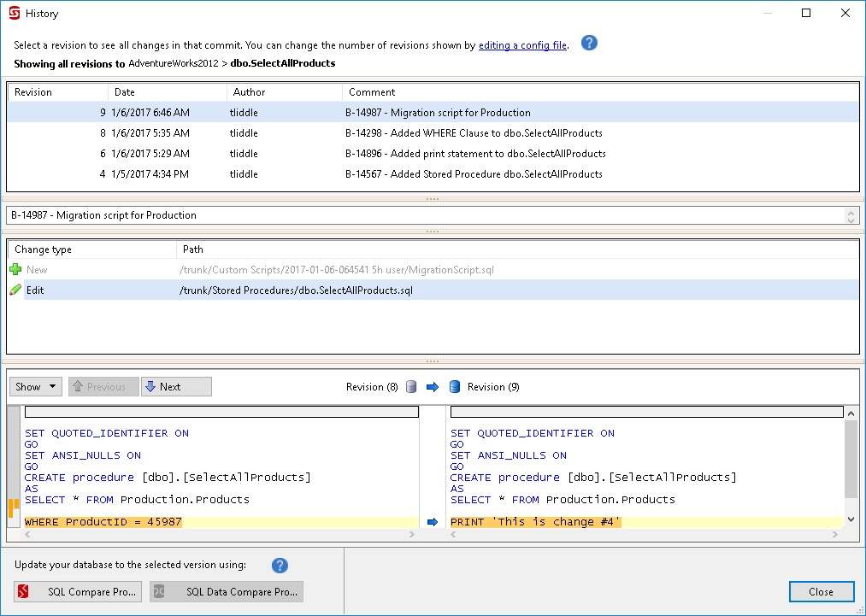866x616 pixels.
Task: Open the editing a config file link
Action: point(522,45)
